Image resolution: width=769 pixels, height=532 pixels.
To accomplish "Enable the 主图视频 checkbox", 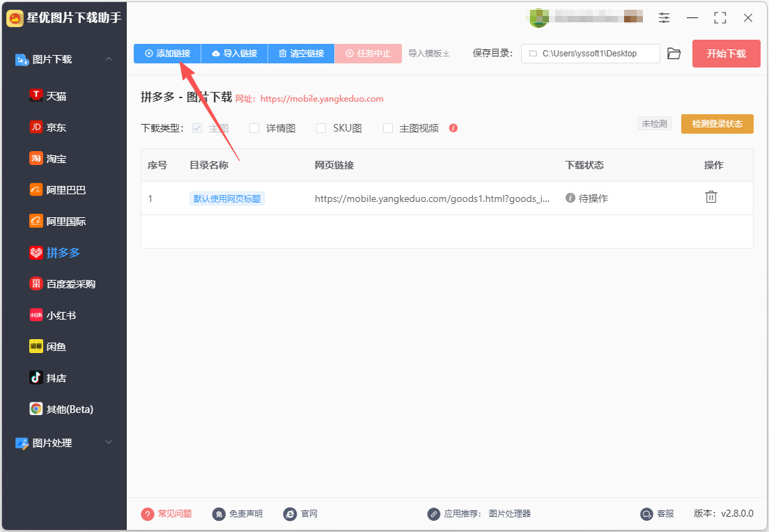I will coord(388,128).
